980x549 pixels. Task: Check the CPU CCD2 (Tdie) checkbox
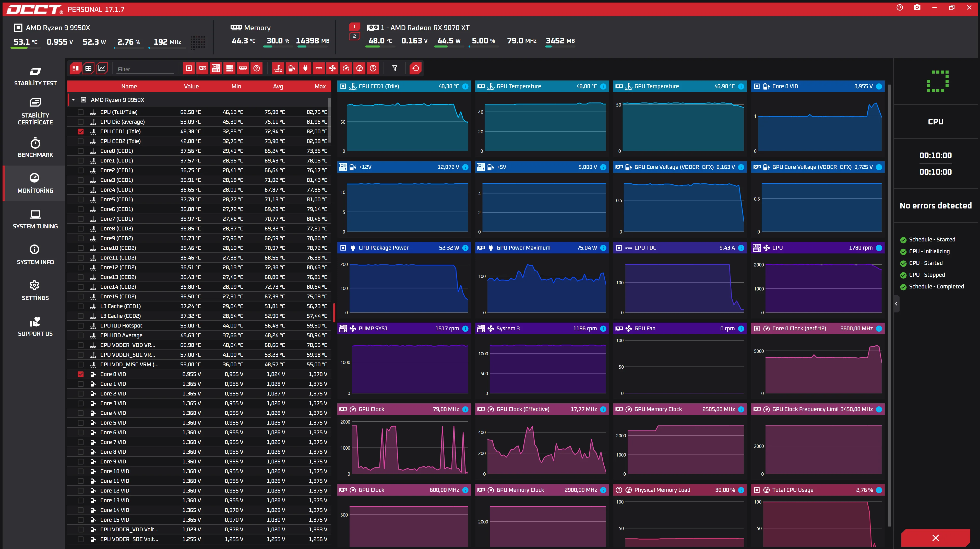81,141
